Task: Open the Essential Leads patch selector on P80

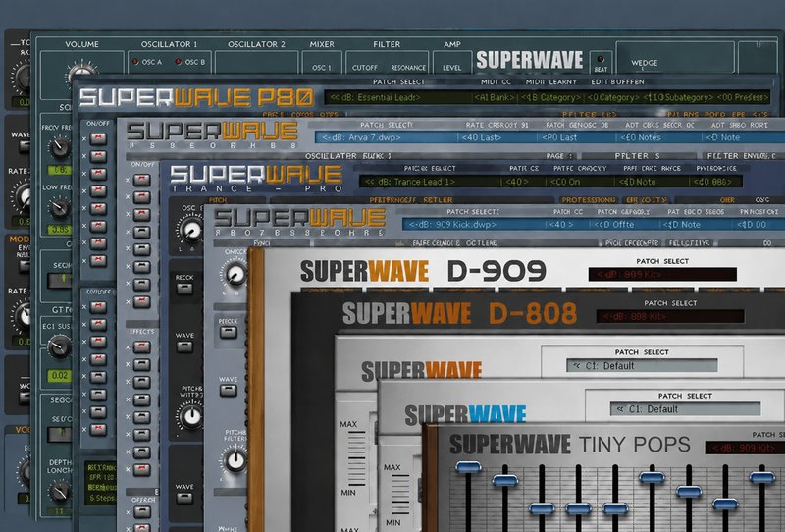Action: point(398,97)
